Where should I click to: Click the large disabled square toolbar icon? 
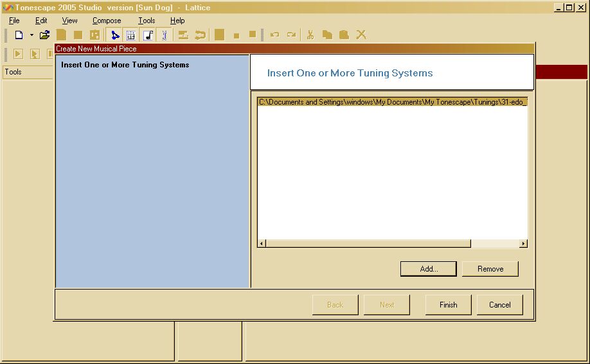tap(219, 35)
